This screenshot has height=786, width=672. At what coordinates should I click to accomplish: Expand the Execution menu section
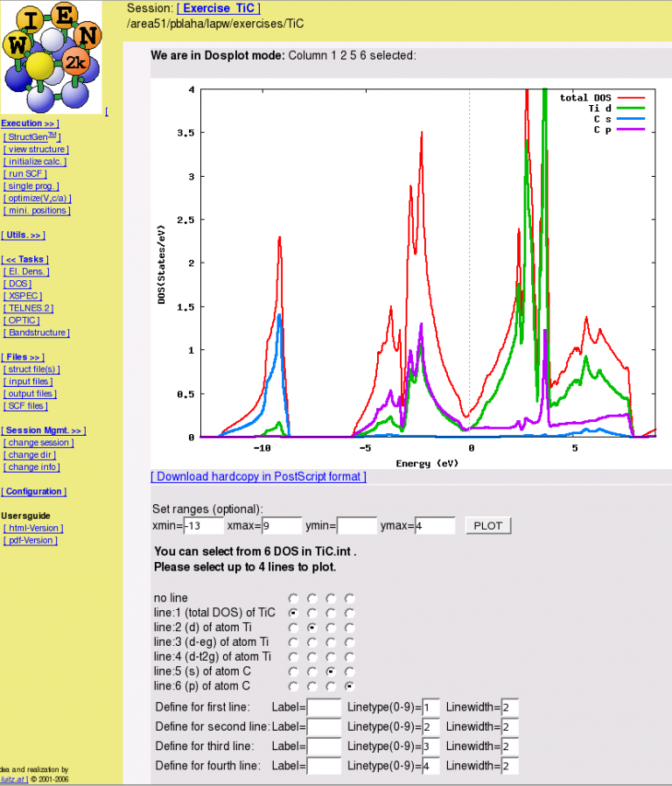[30, 123]
